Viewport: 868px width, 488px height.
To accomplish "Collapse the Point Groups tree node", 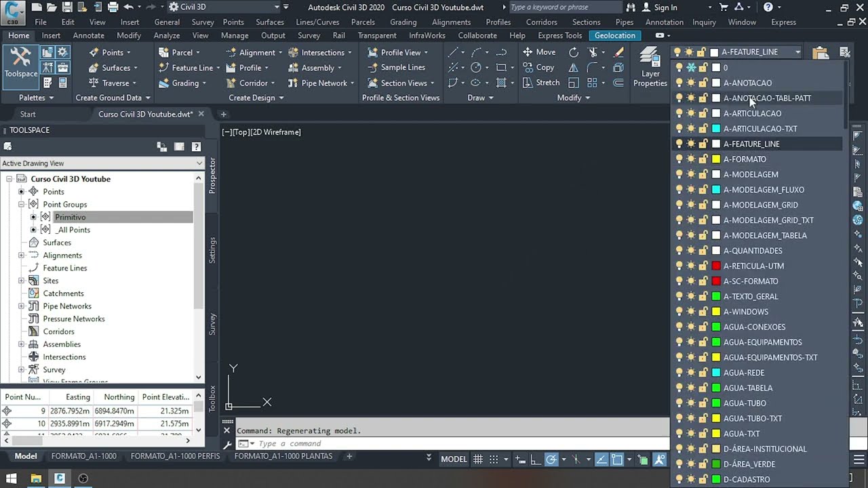I will 21,205.
